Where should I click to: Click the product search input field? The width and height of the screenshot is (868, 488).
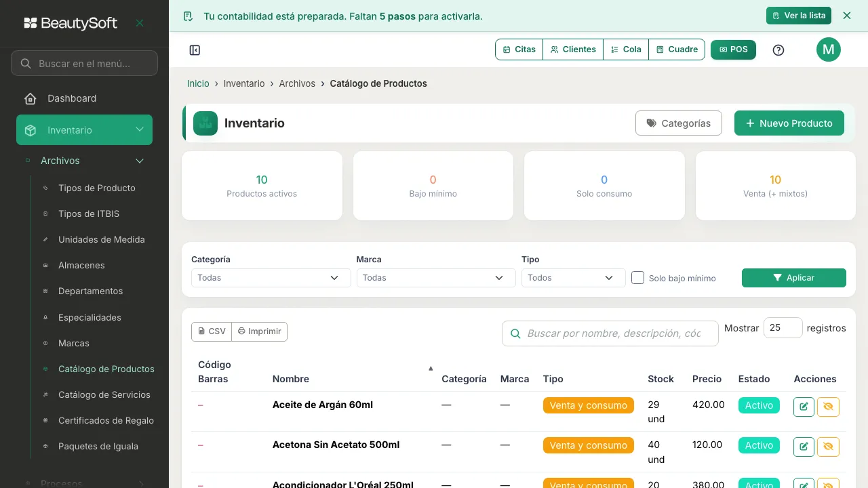(x=610, y=333)
